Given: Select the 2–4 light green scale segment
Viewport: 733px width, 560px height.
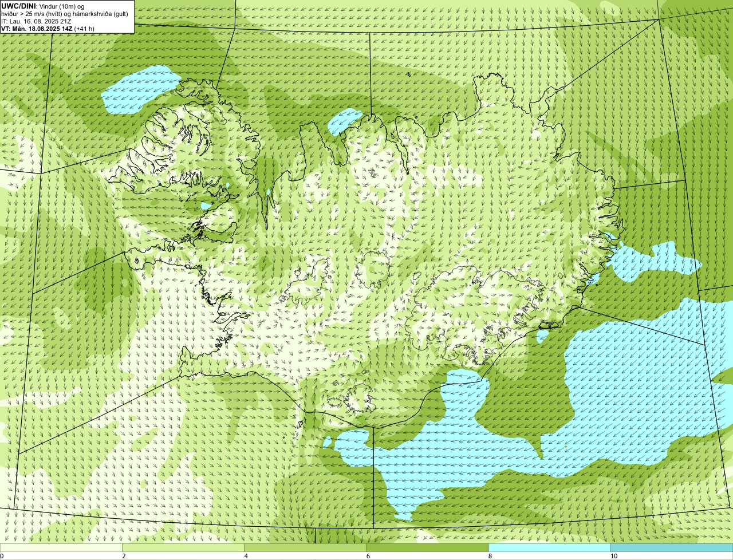Looking at the screenshot, I should [183, 547].
